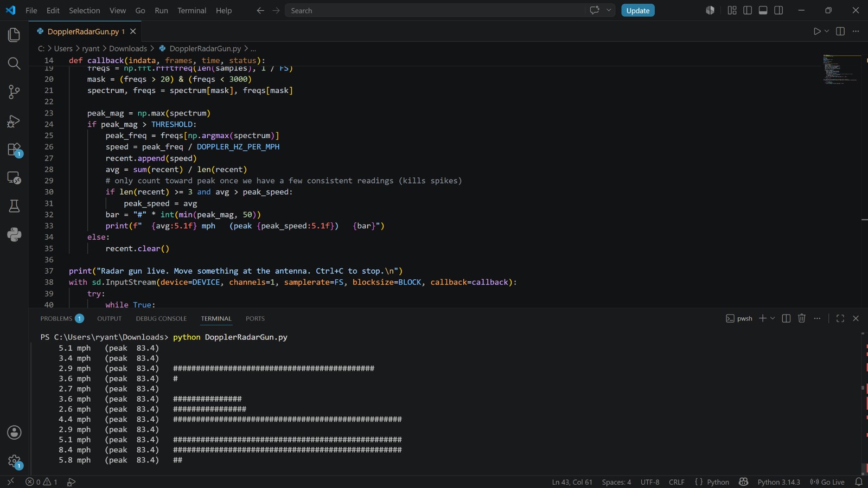868x488 pixels.
Task: Open the Remote Explorer view
Action: click(x=14, y=178)
